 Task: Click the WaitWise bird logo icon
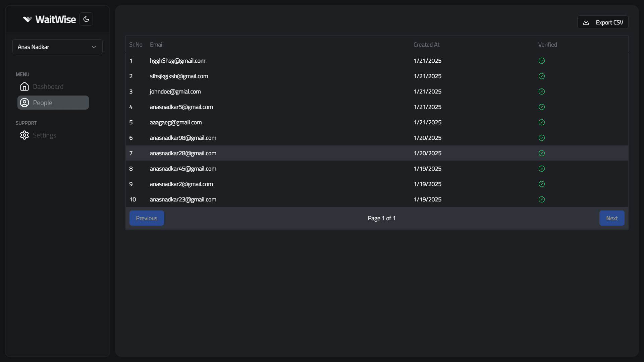[x=27, y=19]
